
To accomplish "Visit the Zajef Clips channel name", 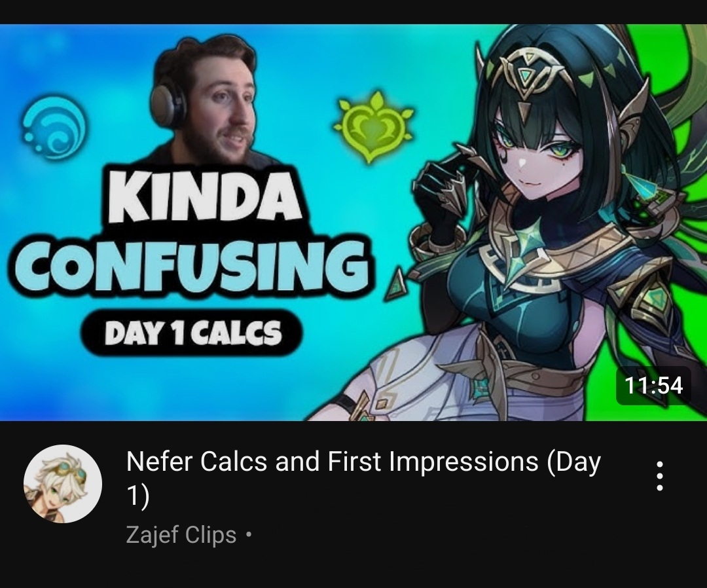I will point(181,535).
